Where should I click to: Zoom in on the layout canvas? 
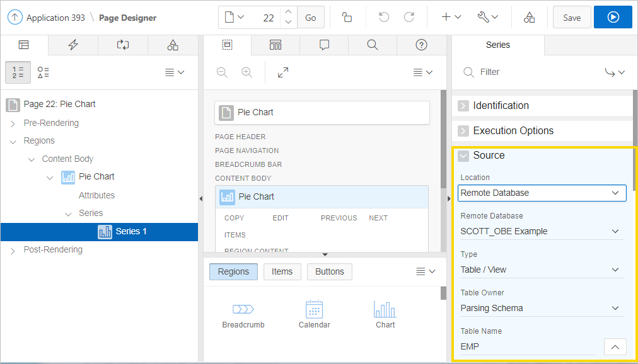pos(246,72)
